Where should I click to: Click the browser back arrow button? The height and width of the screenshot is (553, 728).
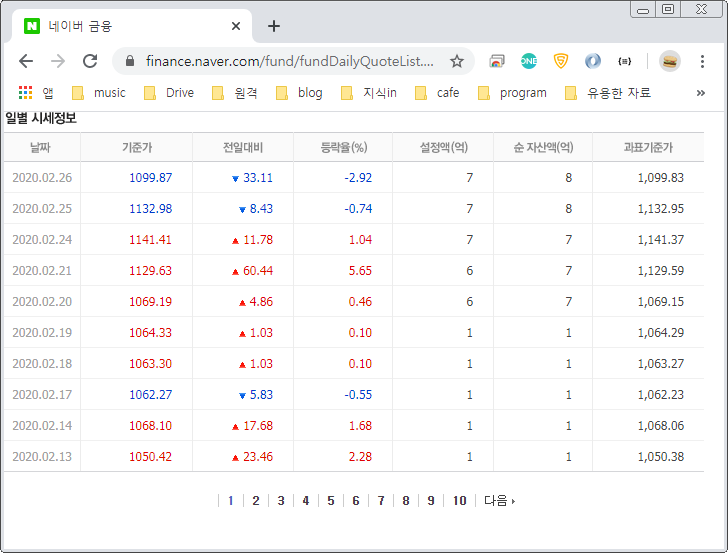[26, 61]
